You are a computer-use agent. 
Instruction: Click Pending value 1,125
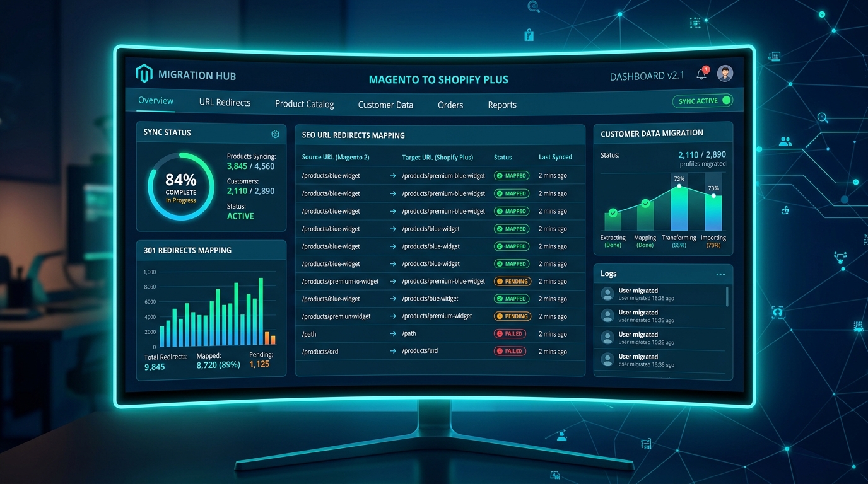(x=259, y=364)
